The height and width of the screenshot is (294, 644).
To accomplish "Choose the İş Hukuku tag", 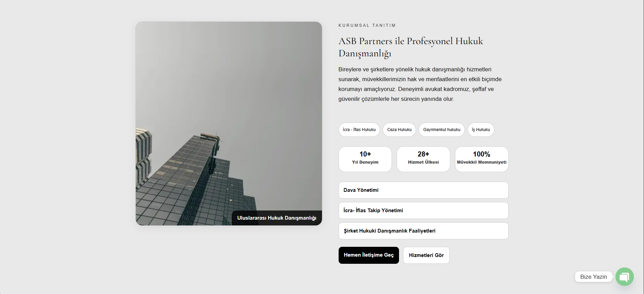I will coord(481,130).
